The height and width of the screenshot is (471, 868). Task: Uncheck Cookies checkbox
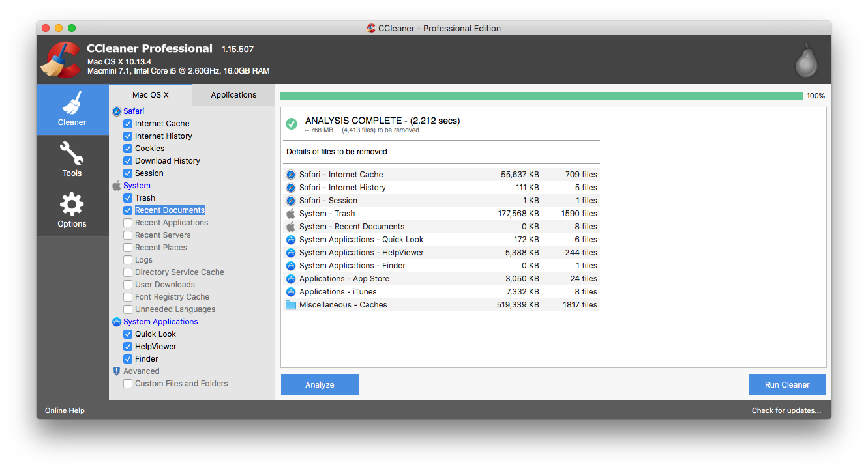[128, 149]
